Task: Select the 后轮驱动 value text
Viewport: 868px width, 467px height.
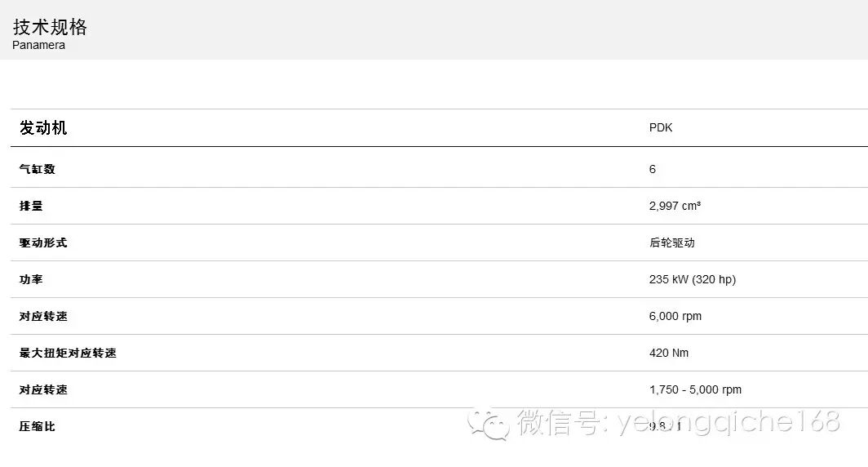Action: [672, 242]
